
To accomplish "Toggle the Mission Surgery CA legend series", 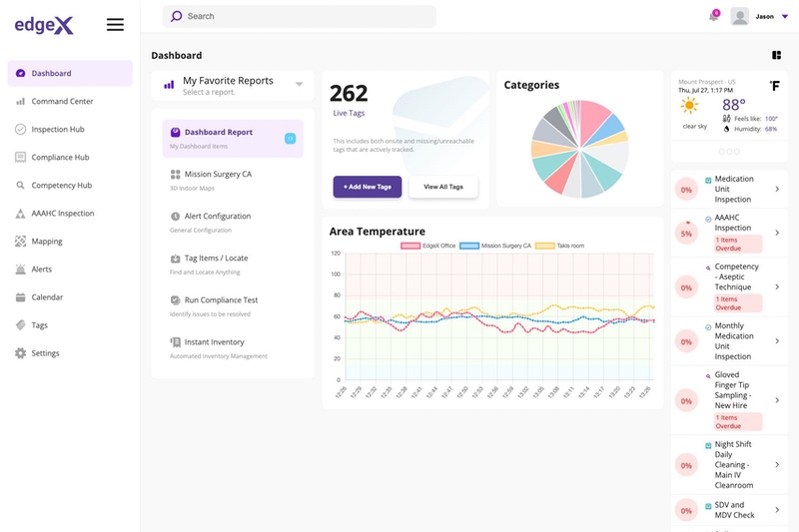I will click(x=496, y=246).
